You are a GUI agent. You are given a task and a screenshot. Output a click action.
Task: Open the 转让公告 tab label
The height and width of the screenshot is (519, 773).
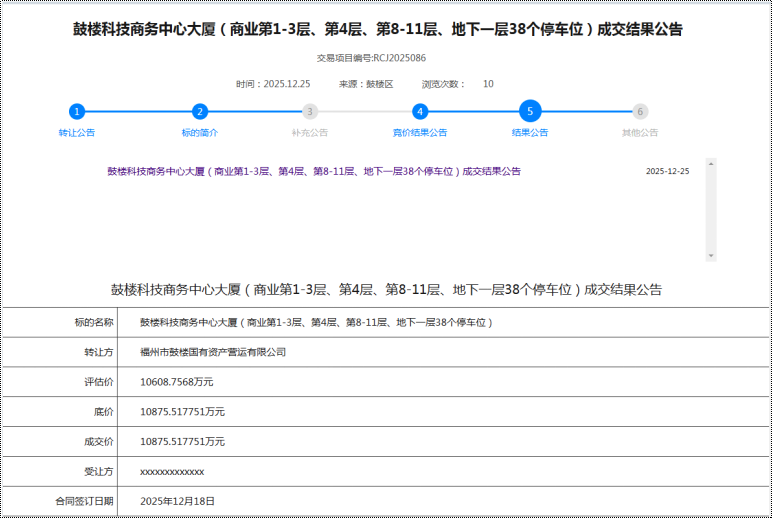point(77,133)
